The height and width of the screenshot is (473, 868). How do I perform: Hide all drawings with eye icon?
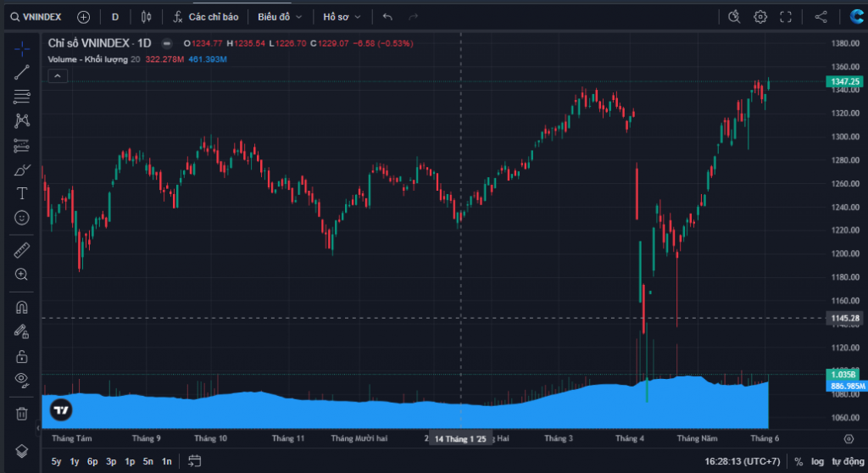point(21,380)
